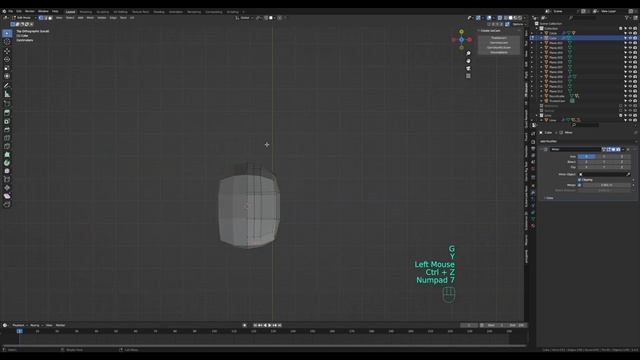Select the Extrude Region tool
Image resolution: width=640 pixels, height=360 pixels.
(x=7, y=113)
